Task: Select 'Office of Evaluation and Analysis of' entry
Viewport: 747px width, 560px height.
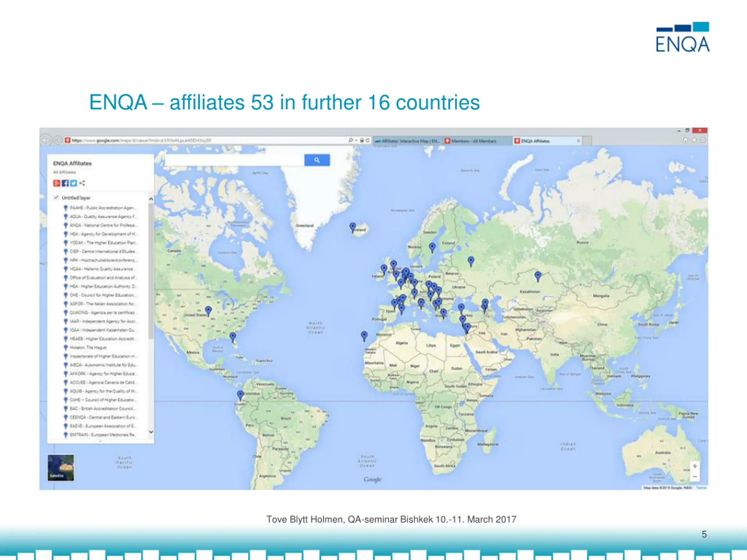Action: click(100, 278)
